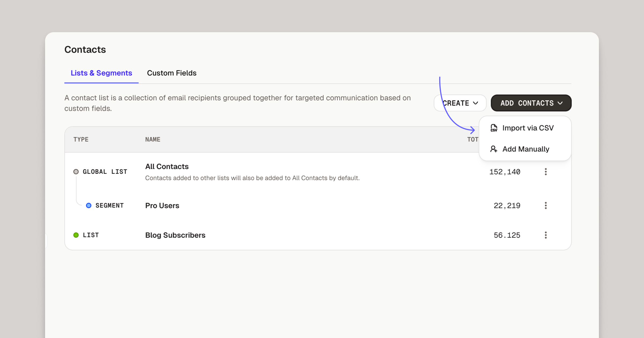Choose Add Manually from the menu

526,149
